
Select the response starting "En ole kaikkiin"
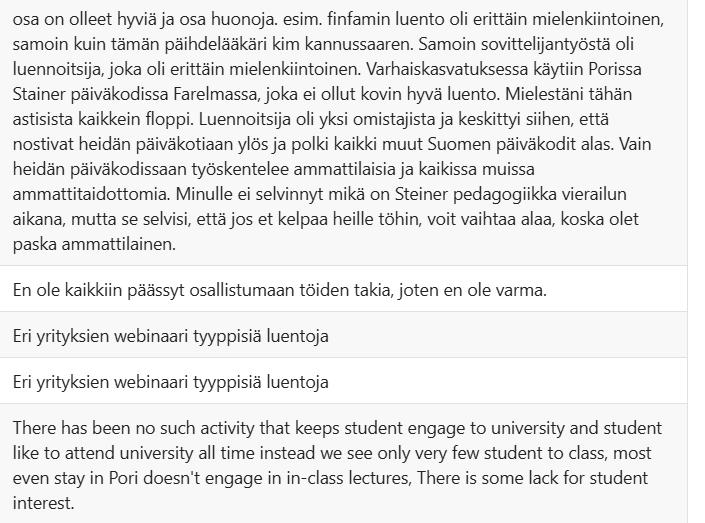coord(344,290)
